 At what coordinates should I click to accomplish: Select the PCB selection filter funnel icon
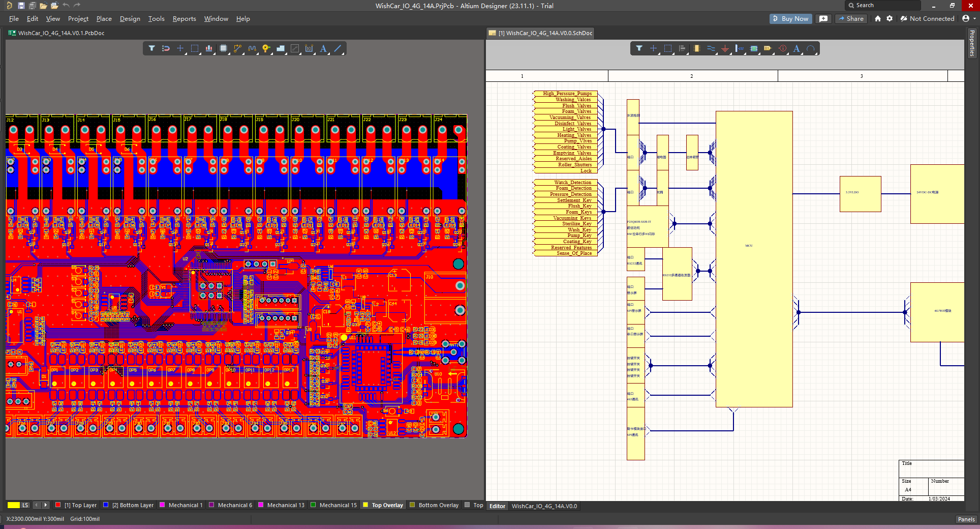click(151, 49)
